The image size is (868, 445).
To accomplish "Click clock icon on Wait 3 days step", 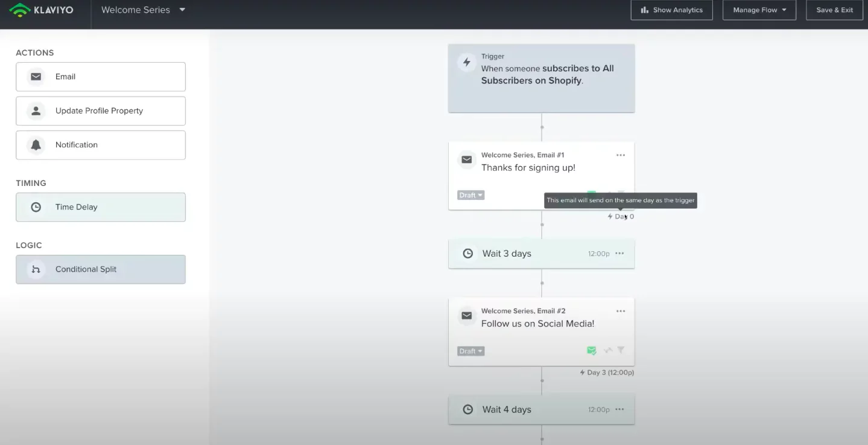I will [467, 254].
